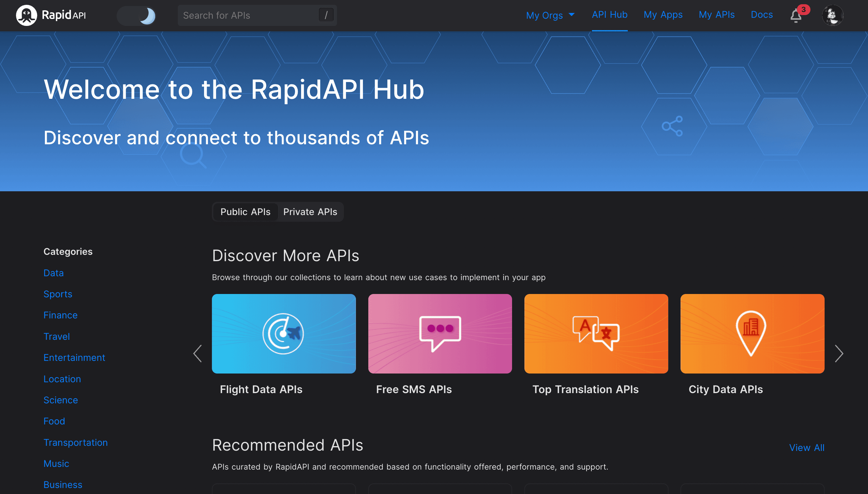Screen dimensions: 868x494
Task: Open the Sports category
Action: coord(58,294)
